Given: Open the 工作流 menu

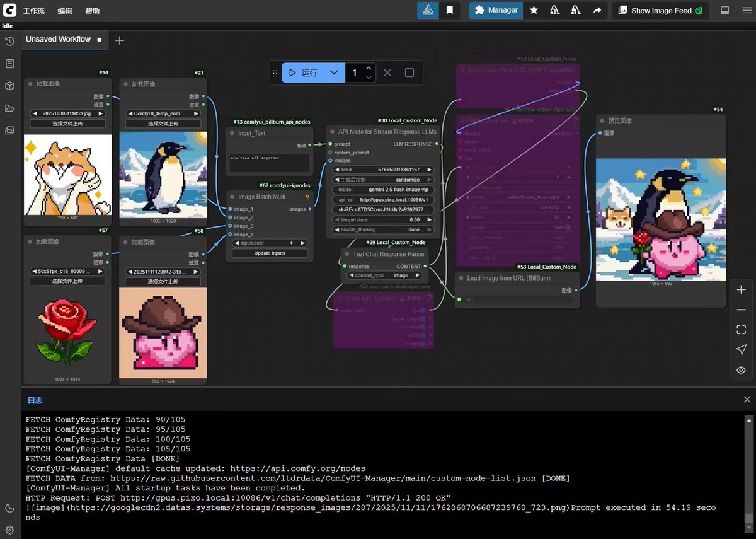Looking at the screenshot, I should click(x=34, y=11).
